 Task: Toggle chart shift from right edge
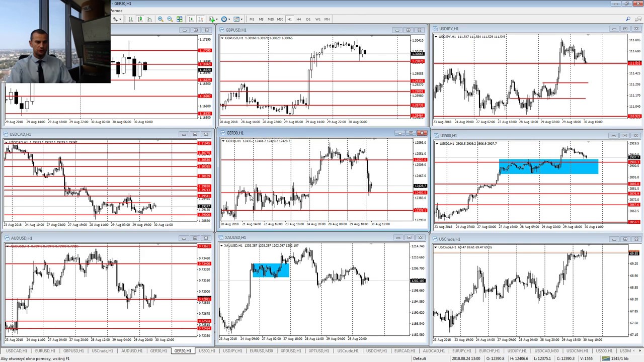point(201,19)
